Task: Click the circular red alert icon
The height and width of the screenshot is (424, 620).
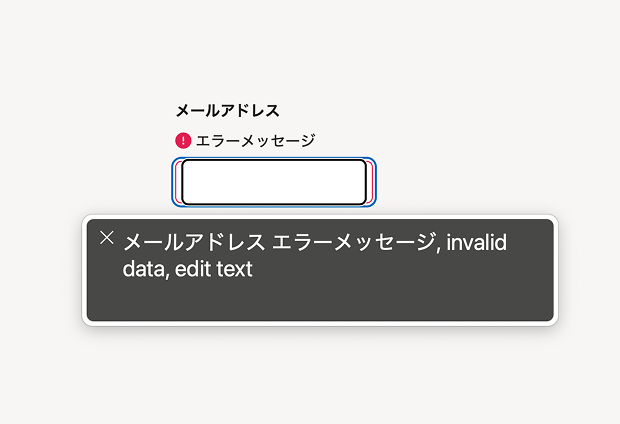Action: click(x=183, y=141)
